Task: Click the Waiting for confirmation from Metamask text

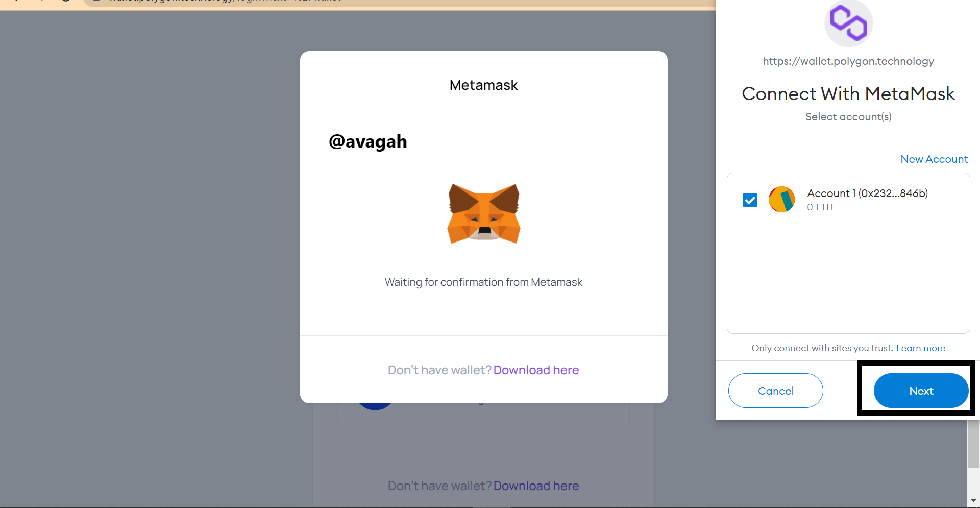Action: click(483, 282)
